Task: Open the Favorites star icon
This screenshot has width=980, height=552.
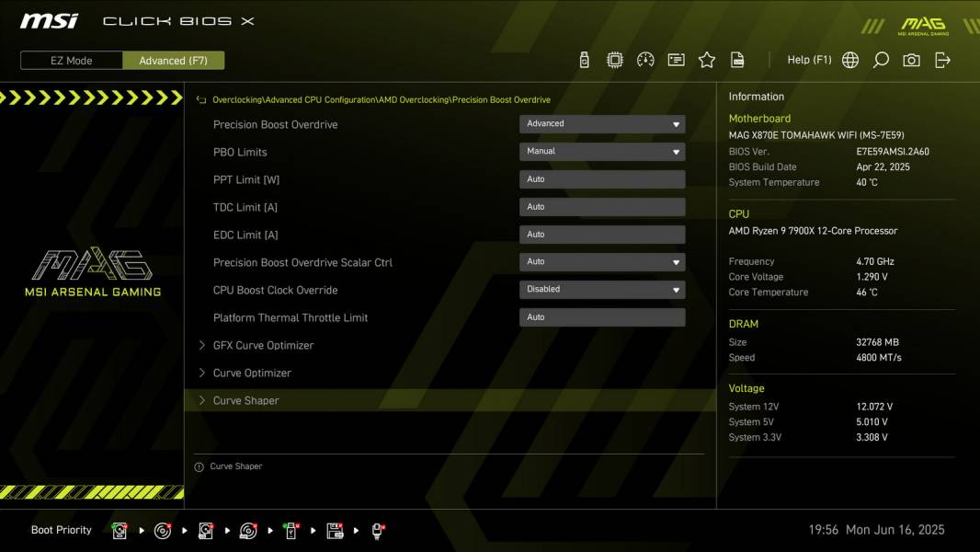Action: pyautogui.click(x=706, y=60)
